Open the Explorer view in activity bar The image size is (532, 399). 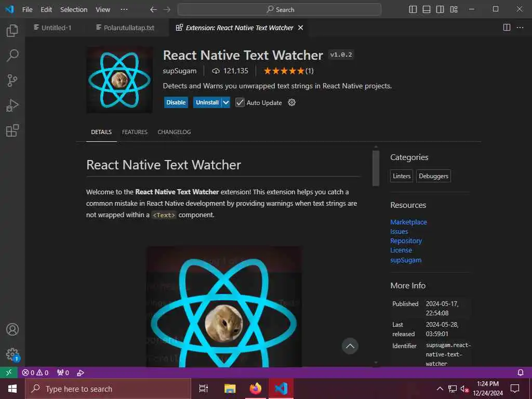[x=12, y=31]
